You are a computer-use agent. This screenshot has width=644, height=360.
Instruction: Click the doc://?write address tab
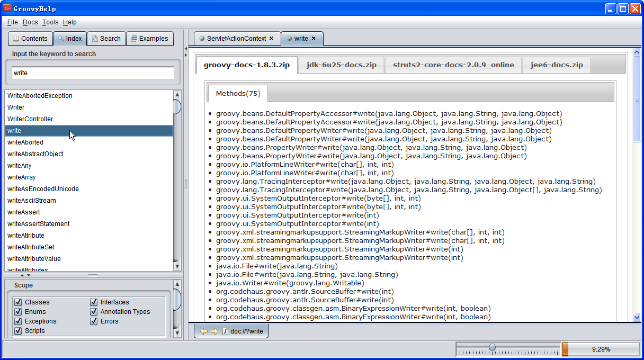(231, 331)
